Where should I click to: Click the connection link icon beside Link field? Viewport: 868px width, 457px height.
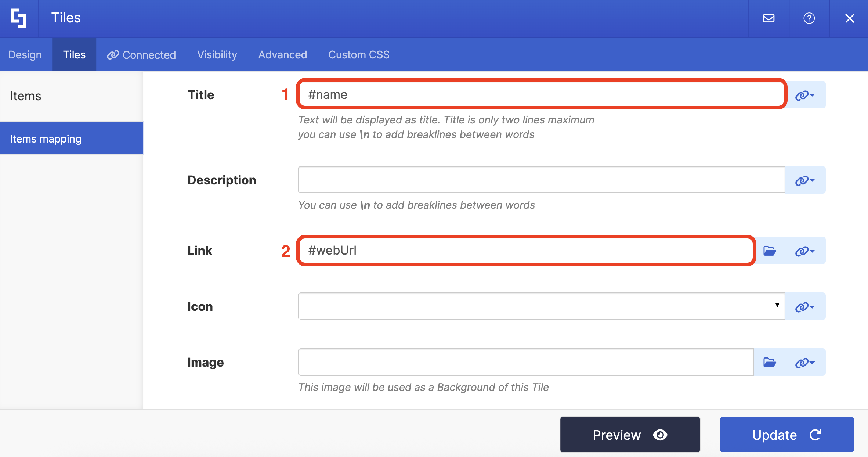pyautogui.click(x=805, y=251)
